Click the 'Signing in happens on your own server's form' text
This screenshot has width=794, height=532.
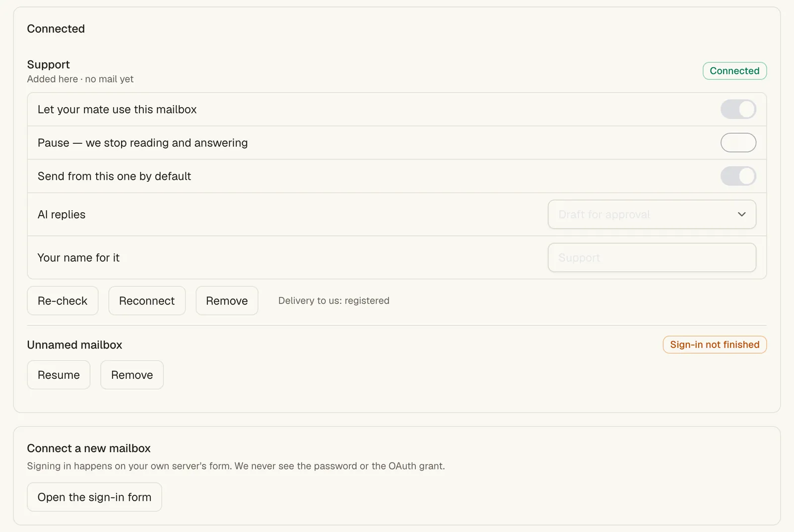coord(129,466)
